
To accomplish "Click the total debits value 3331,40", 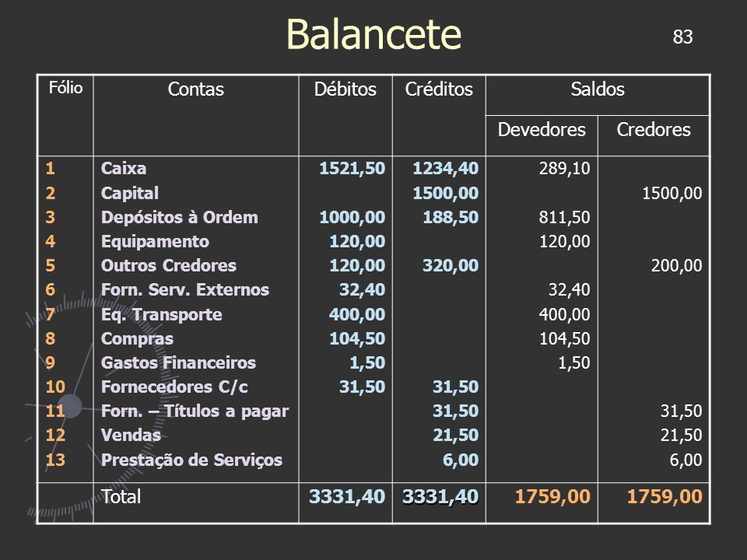I will 347,497.
